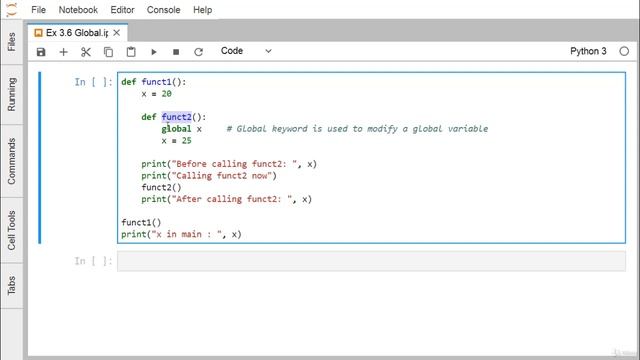640x360 pixels.
Task: Click the 'Calling funct2 now' print line
Action: tap(209, 176)
